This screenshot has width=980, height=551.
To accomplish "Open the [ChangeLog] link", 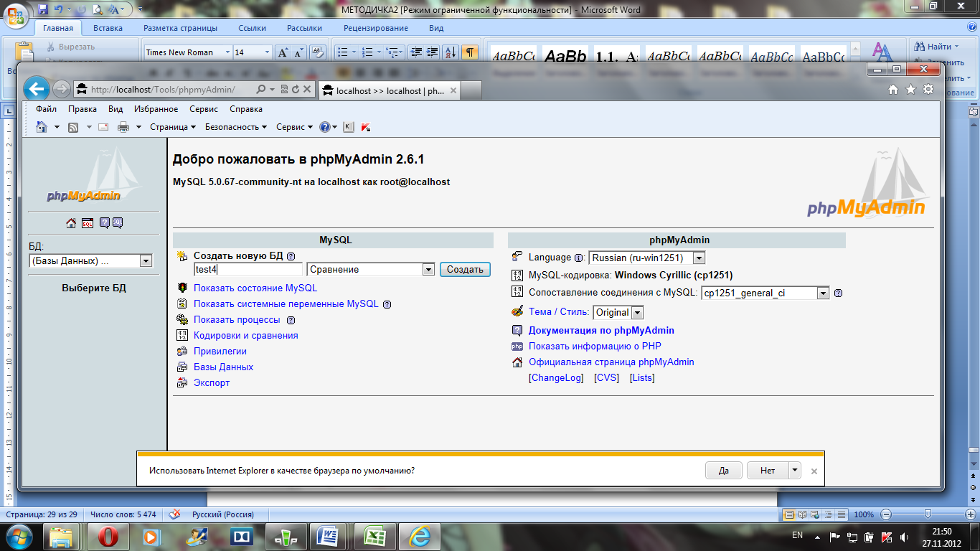I will click(x=556, y=378).
